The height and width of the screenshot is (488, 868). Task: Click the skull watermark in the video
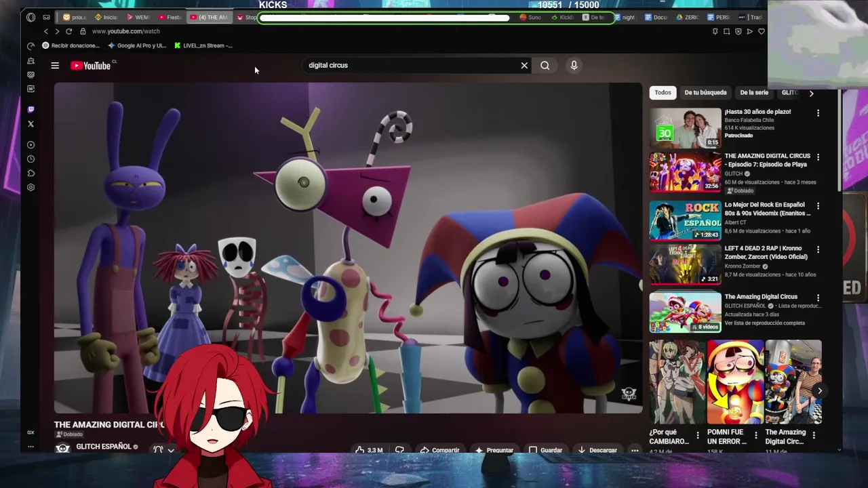pyautogui.click(x=629, y=394)
